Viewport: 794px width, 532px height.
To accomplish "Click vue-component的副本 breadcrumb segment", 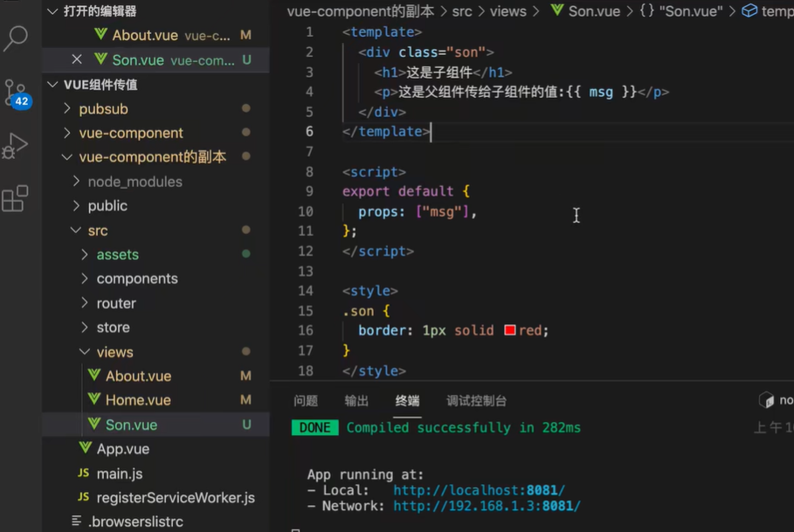I will coord(361,11).
